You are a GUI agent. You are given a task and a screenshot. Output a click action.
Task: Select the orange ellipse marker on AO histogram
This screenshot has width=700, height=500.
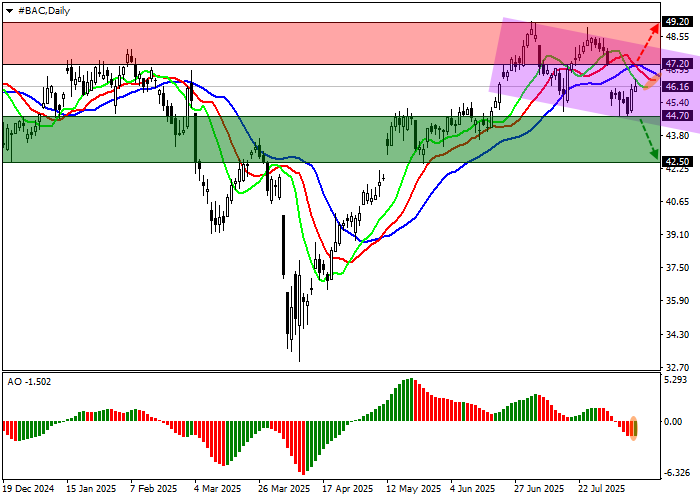coord(633,427)
